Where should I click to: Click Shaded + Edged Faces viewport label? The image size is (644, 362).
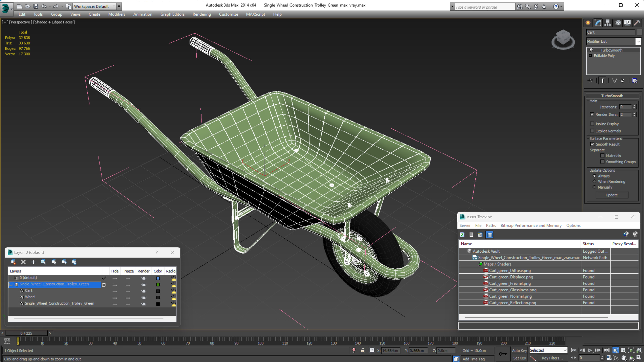click(54, 22)
